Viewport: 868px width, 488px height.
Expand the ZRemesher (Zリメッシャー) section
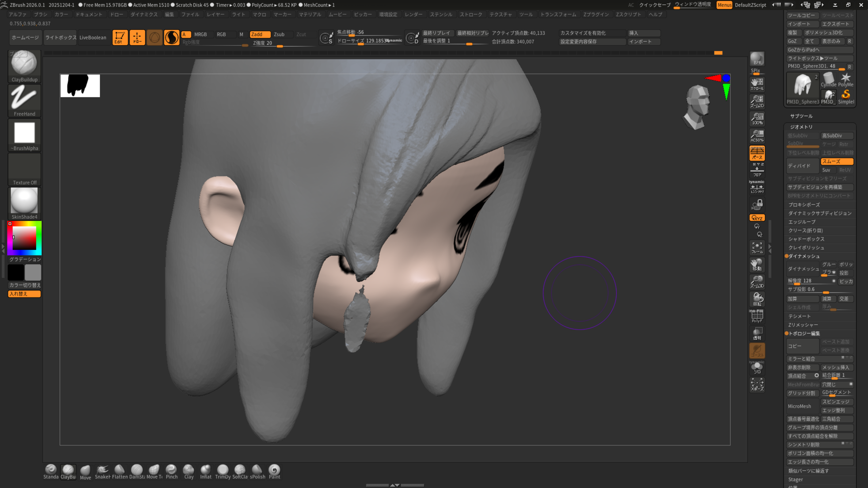(x=803, y=325)
